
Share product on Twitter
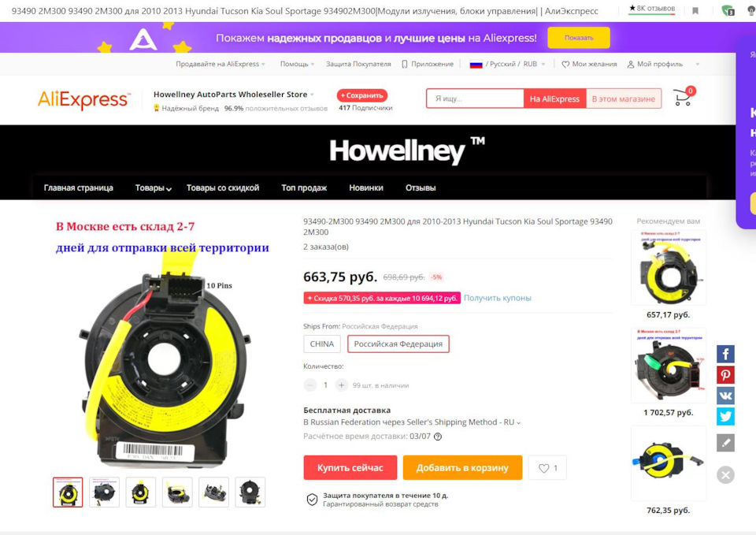click(725, 416)
